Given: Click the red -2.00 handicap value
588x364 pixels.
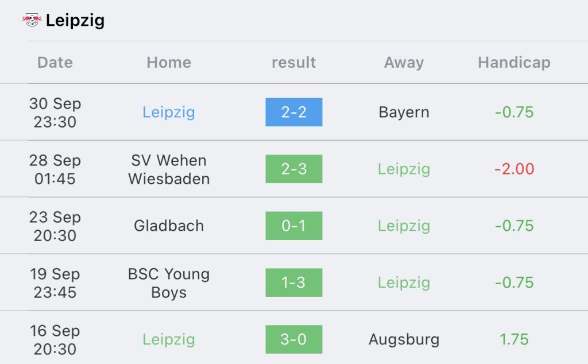Looking at the screenshot, I should tap(514, 169).
